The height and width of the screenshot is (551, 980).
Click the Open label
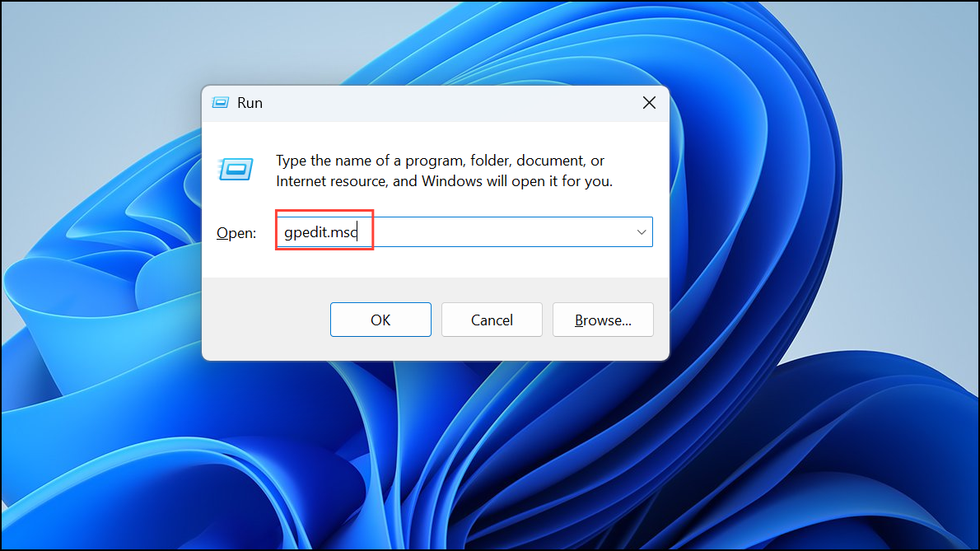coord(236,232)
